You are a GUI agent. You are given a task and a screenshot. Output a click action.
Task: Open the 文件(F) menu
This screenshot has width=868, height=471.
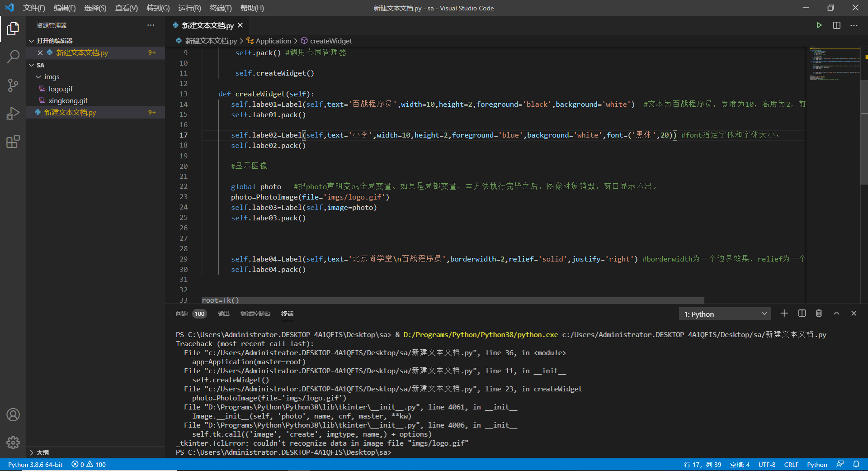tap(34, 8)
